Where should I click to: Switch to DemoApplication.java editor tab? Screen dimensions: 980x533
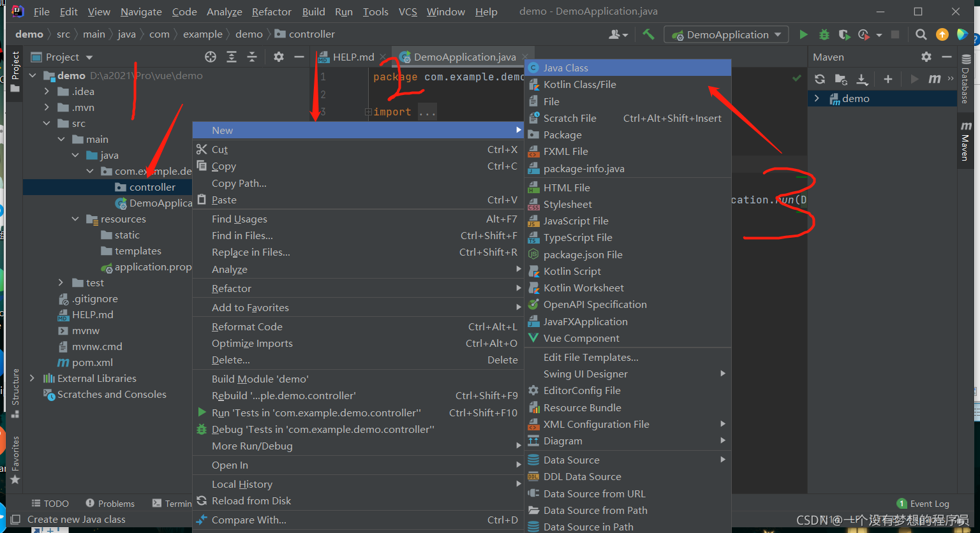click(x=464, y=57)
